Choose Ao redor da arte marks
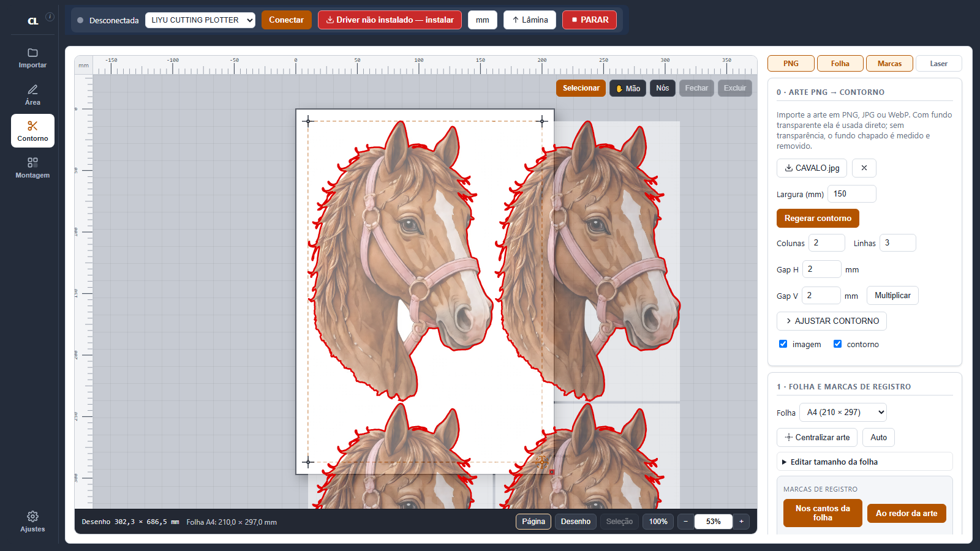This screenshot has width=980, height=551. [907, 513]
